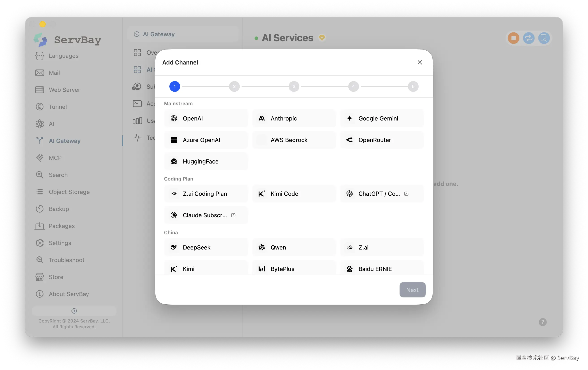The height and width of the screenshot is (370, 588).
Task: Select OpenRouter provider
Action: [x=382, y=140]
